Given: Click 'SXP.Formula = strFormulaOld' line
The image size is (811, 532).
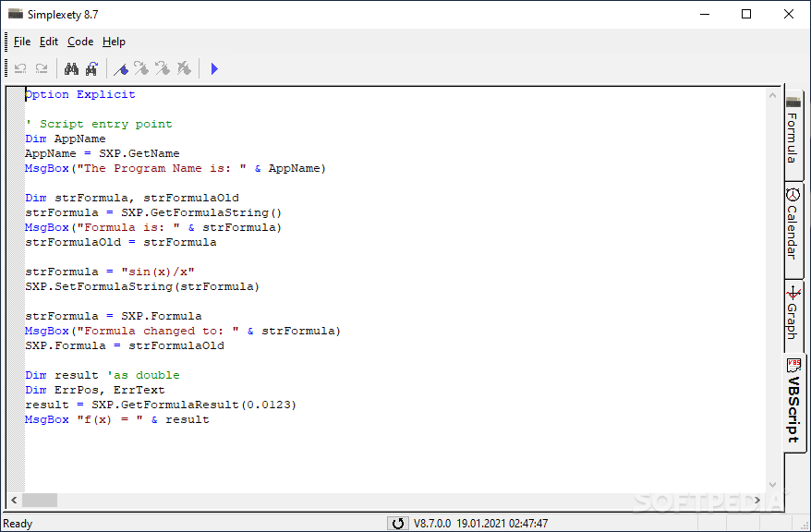Looking at the screenshot, I should [125, 345].
